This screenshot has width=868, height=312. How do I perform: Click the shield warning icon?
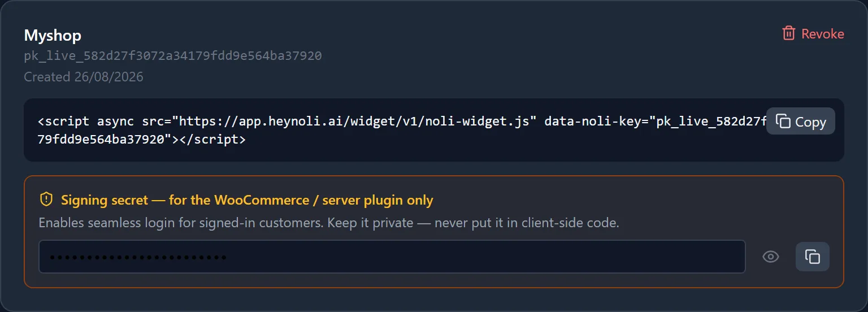coord(46,200)
